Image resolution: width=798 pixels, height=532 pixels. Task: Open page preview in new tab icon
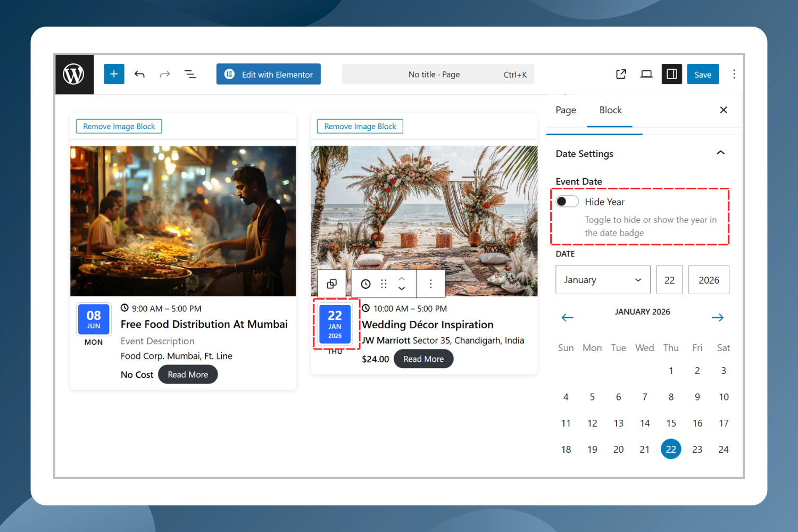(621, 74)
